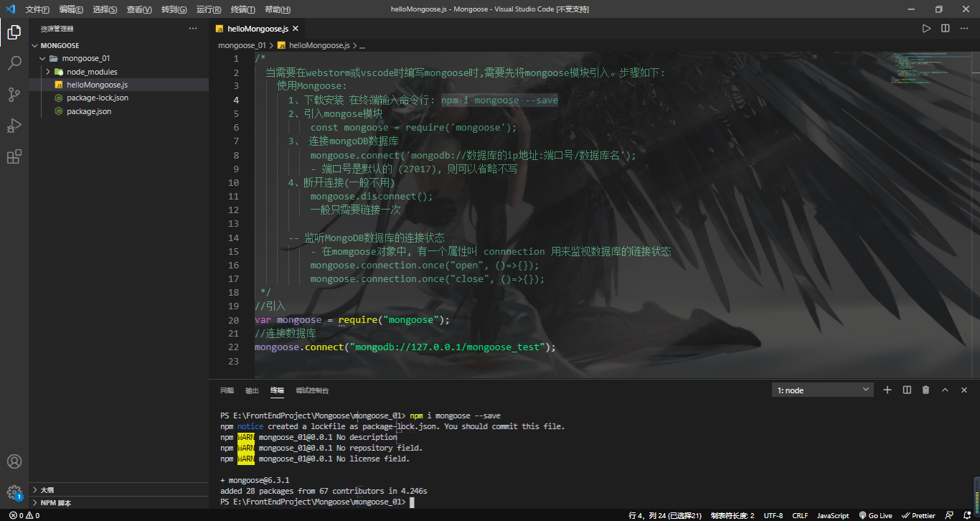
Task: Click cursor position 行 4, 列 24 indicator
Action: pyautogui.click(x=665, y=515)
